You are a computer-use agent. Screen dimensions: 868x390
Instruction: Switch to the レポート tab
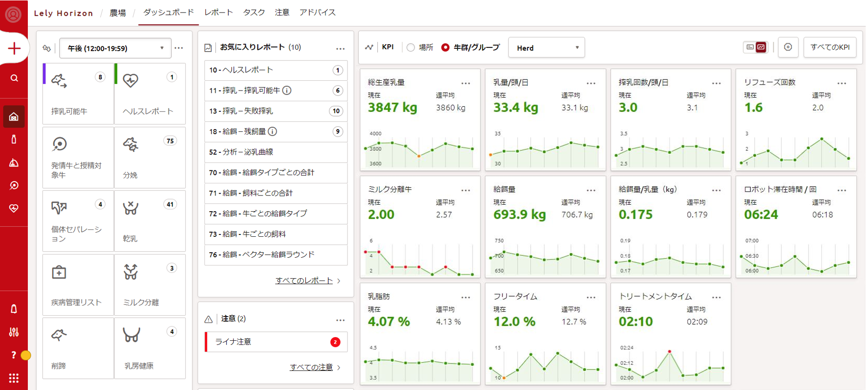[x=218, y=13]
